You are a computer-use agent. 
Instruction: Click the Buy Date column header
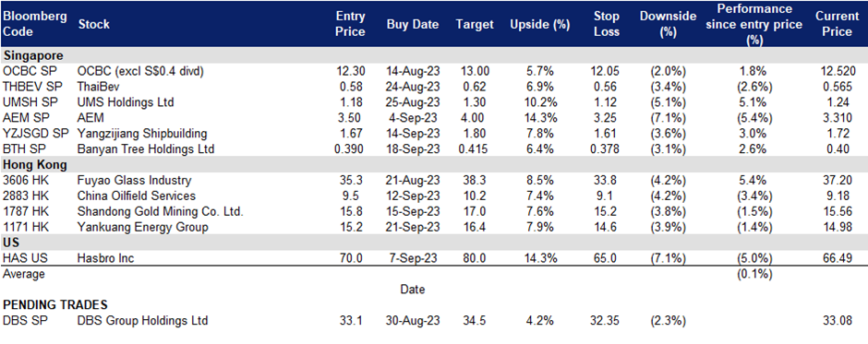click(x=413, y=24)
